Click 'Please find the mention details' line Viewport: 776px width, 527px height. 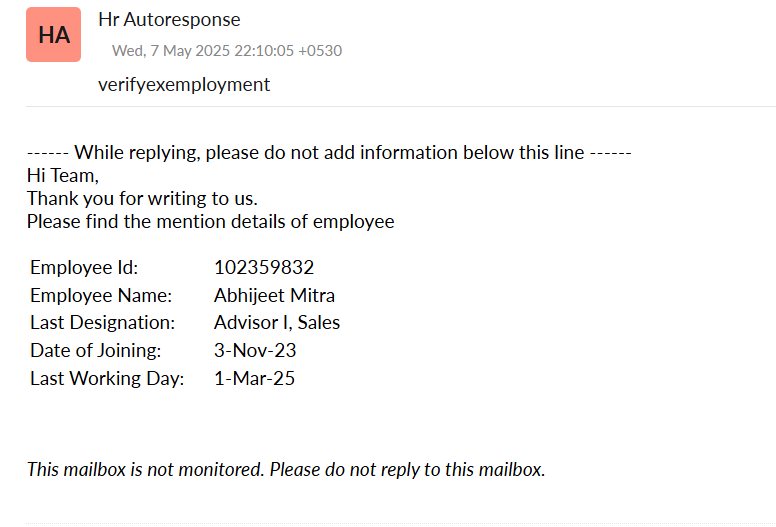click(210, 221)
